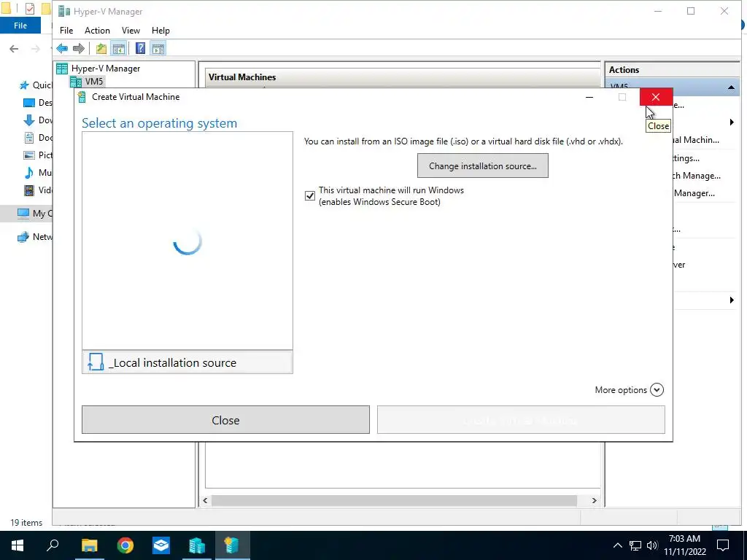
Task: Launch Google Chrome from the taskbar
Action: pyautogui.click(x=125, y=545)
